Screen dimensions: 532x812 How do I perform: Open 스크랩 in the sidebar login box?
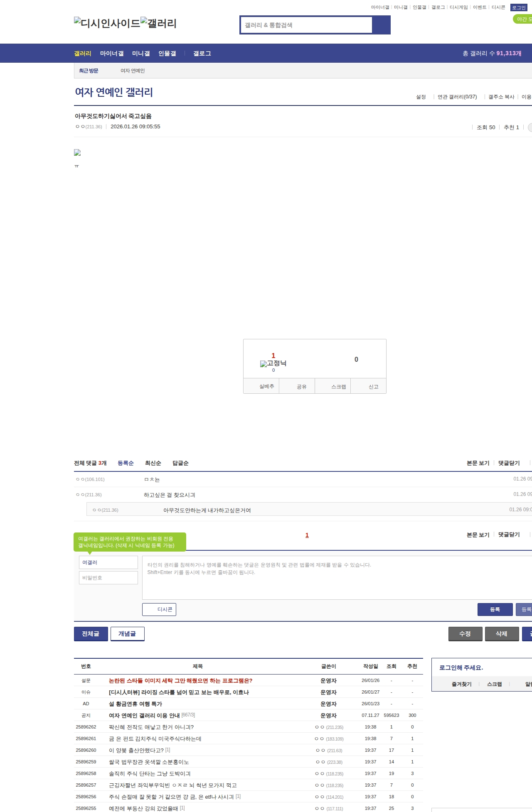pyautogui.click(x=495, y=684)
